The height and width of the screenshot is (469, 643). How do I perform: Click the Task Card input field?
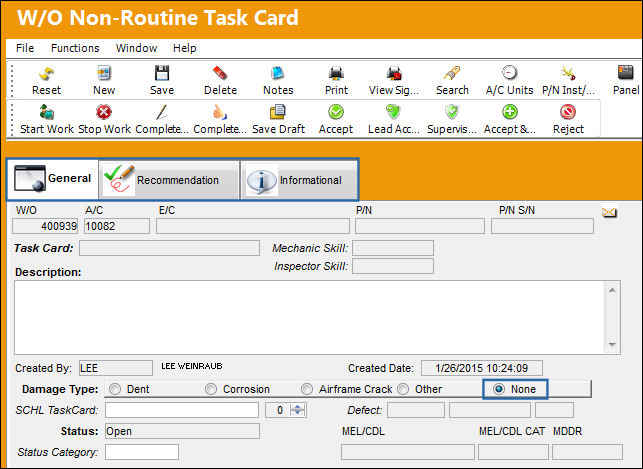coord(169,248)
